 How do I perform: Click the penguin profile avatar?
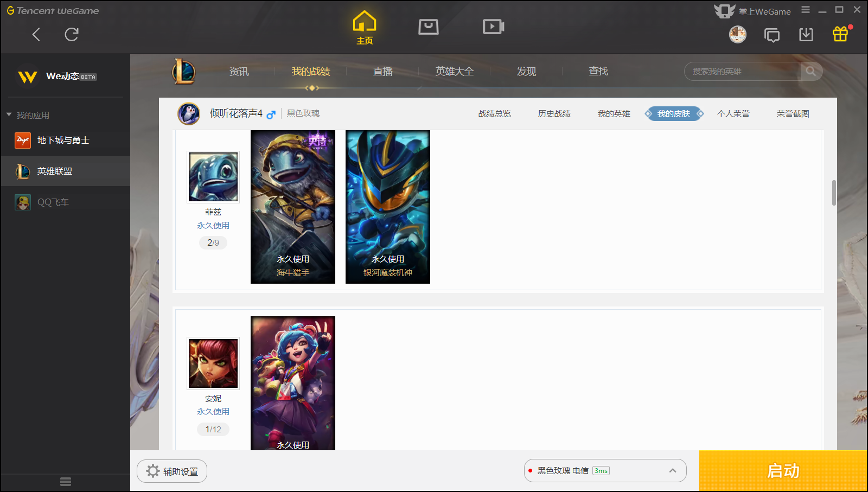pos(189,114)
